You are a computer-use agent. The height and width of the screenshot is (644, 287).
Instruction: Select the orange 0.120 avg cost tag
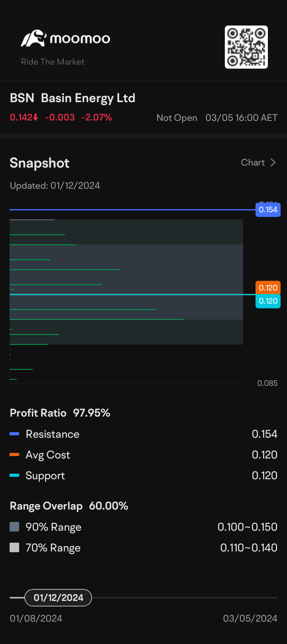pyautogui.click(x=268, y=287)
